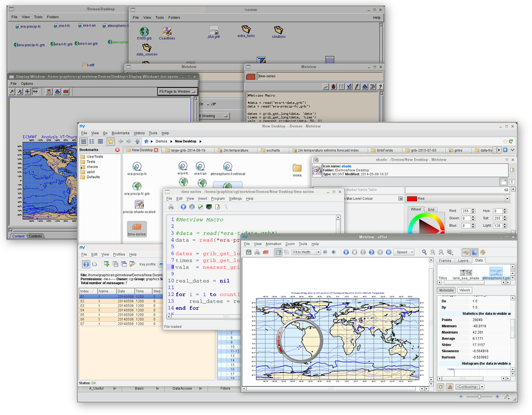Open the Speed dropdown in uPlot
Screen dimensions: 532x415
click(x=404, y=252)
